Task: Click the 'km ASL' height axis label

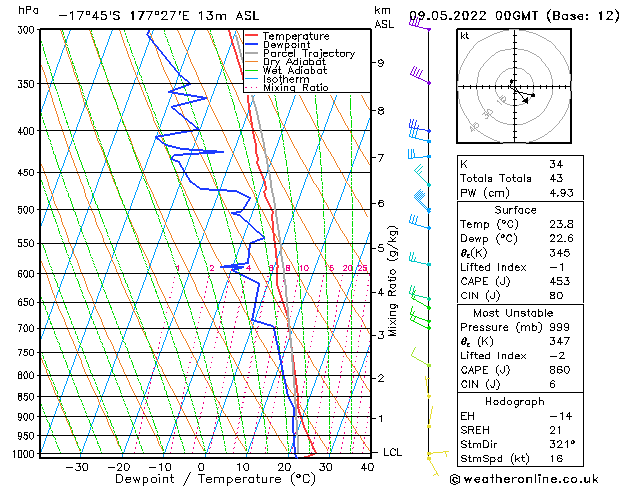Action: tap(384, 17)
